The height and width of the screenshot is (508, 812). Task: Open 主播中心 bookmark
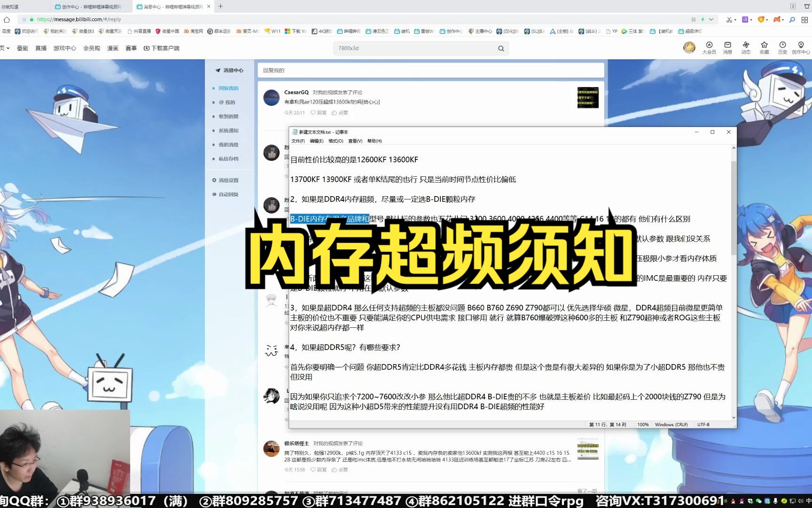[480, 32]
